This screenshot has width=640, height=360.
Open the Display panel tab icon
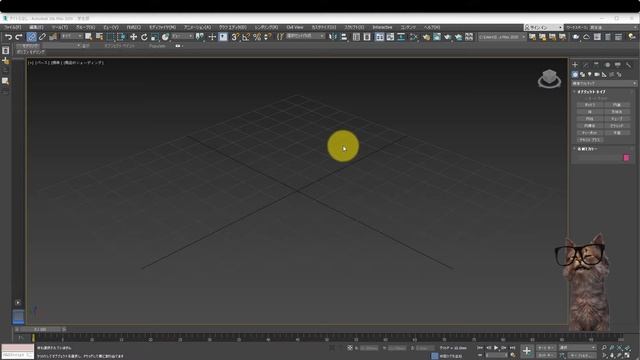[618, 65]
